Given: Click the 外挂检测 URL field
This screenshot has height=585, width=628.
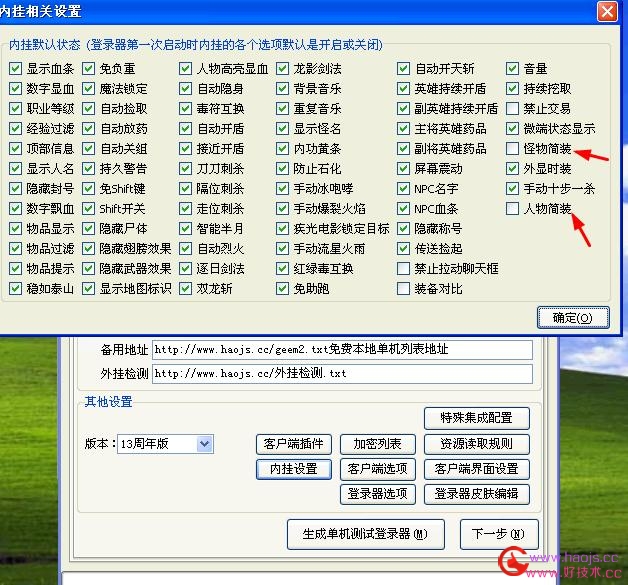Looking at the screenshot, I should tap(342, 374).
